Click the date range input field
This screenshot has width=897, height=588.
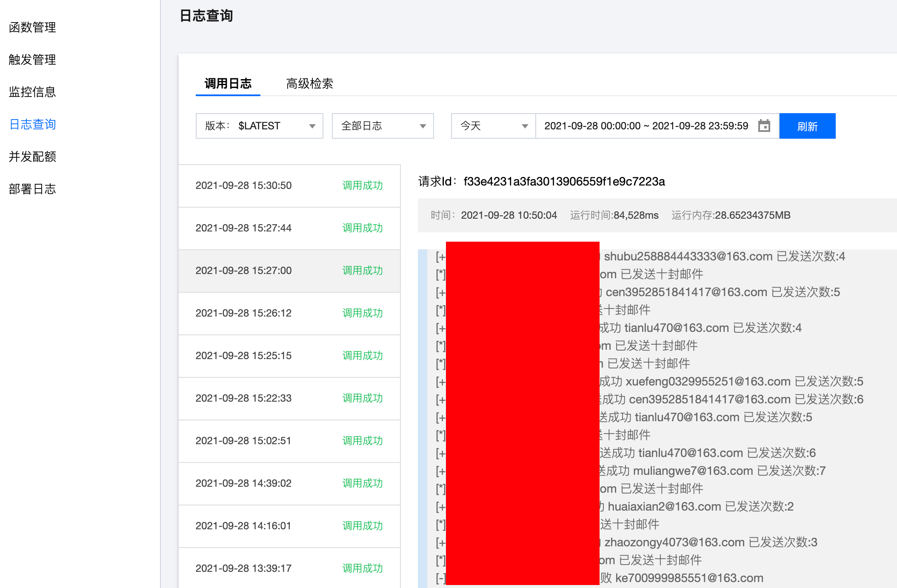646,126
